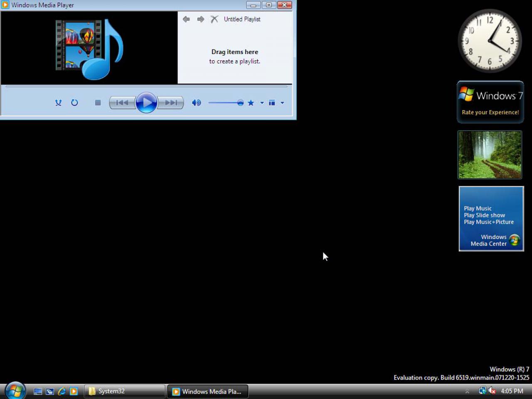Select Play Music in Media Center gadget
Image resolution: width=532 pixels, height=399 pixels.
pos(478,209)
